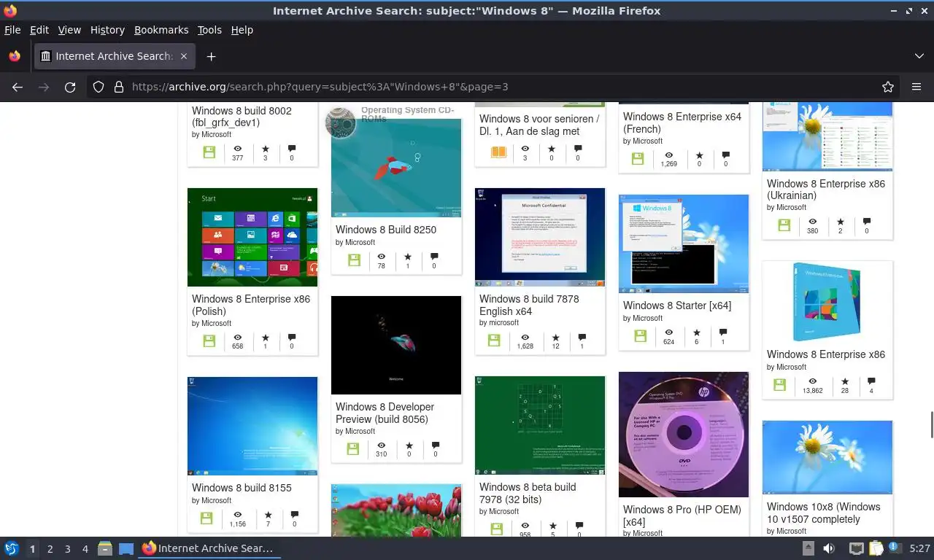Click the views eye icon under Windows 8 Enterprise x86 (Ukrainian)
Viewport: 934px width, 560px height.
[x=812, y=222]
